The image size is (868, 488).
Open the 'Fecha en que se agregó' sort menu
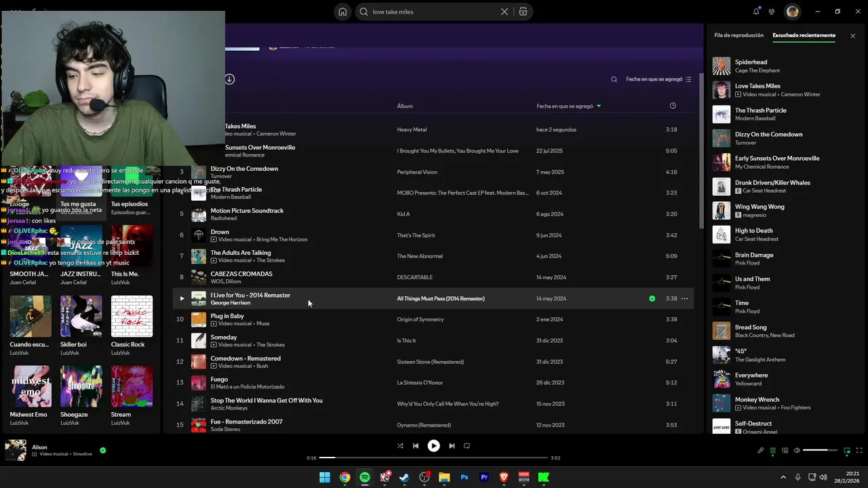pos(658,79)
